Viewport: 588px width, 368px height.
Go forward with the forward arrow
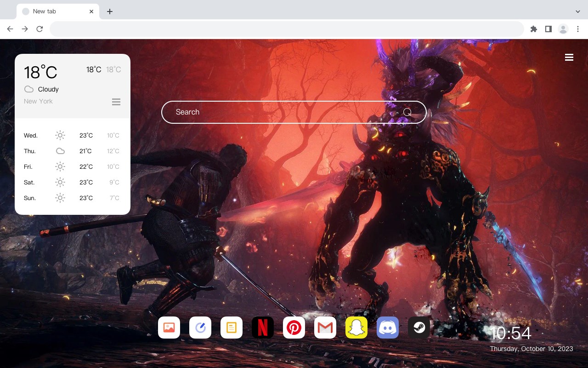click(25, 29)
